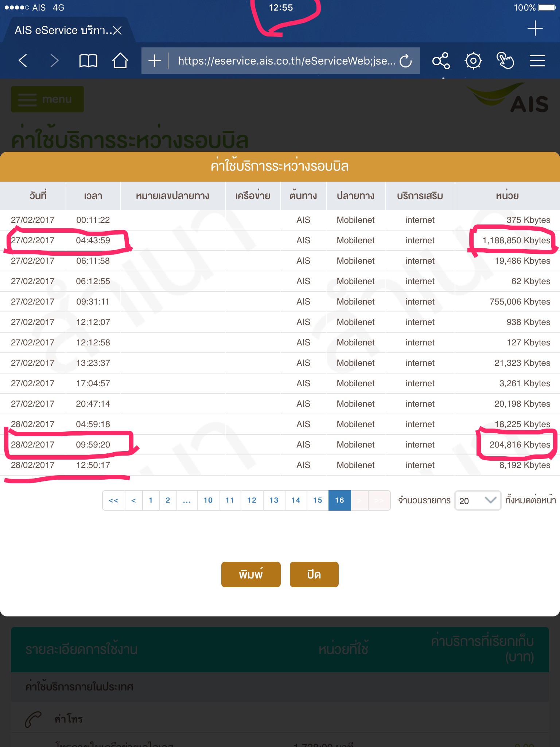Image resolution: width=560 pixels, height=747 pixels.
Task: Tap the AIS 4G carrier signal indicator
Action: [34, 8]
